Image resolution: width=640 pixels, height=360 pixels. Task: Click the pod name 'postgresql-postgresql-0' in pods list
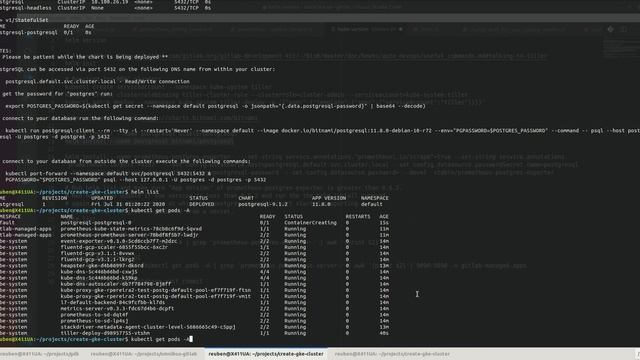coord(96,223)
